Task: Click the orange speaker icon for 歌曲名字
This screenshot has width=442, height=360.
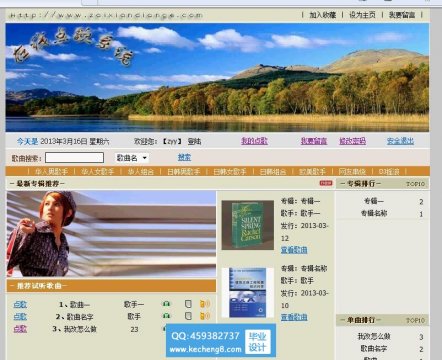Action: click(205, 315)
